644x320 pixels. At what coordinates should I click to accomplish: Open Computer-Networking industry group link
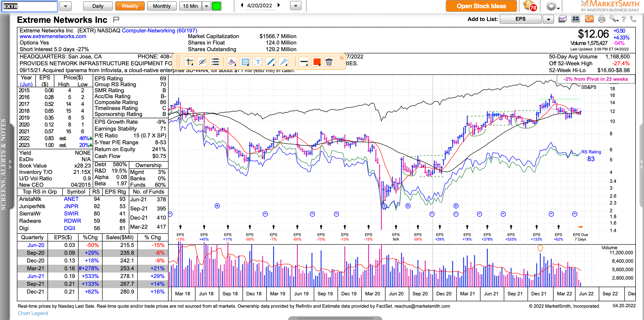(159, 31)
